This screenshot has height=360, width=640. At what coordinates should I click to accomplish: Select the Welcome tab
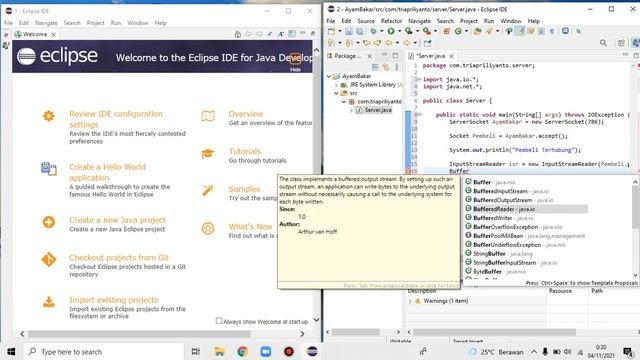click(35, 34)
